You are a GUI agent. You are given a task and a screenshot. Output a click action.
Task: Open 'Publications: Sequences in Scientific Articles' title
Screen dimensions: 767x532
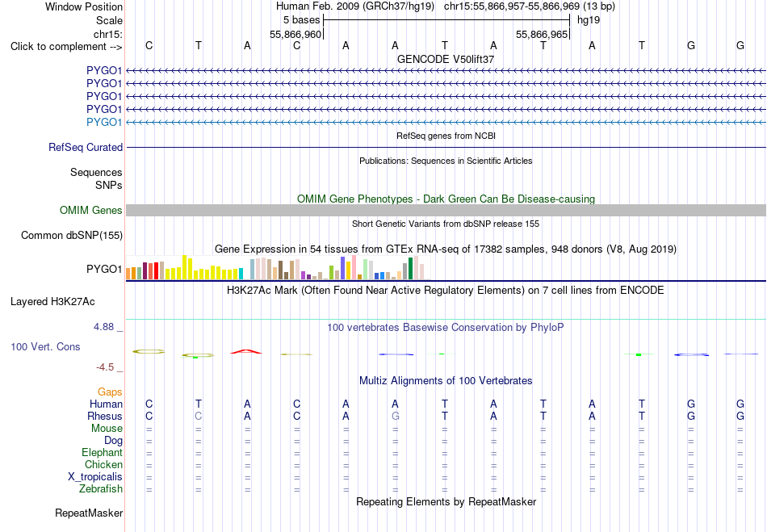tap(446, 161)
